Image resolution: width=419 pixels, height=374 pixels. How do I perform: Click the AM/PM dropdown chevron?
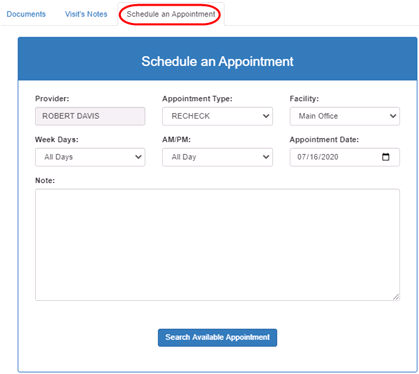click(266, 157)
